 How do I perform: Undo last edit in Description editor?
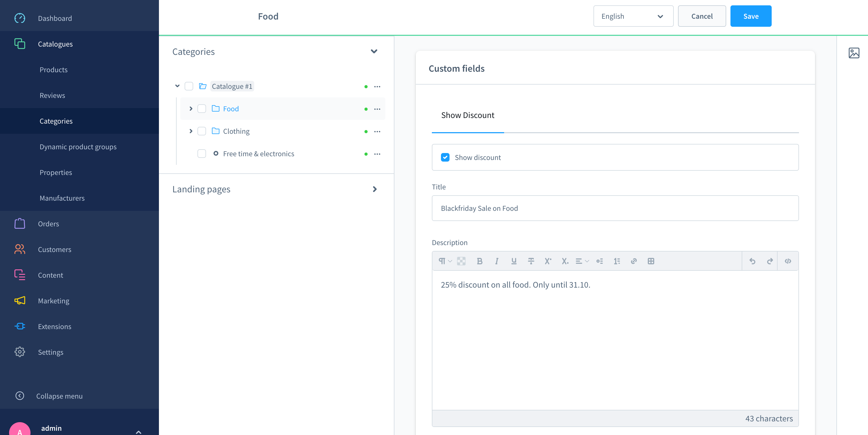[752, 261]
